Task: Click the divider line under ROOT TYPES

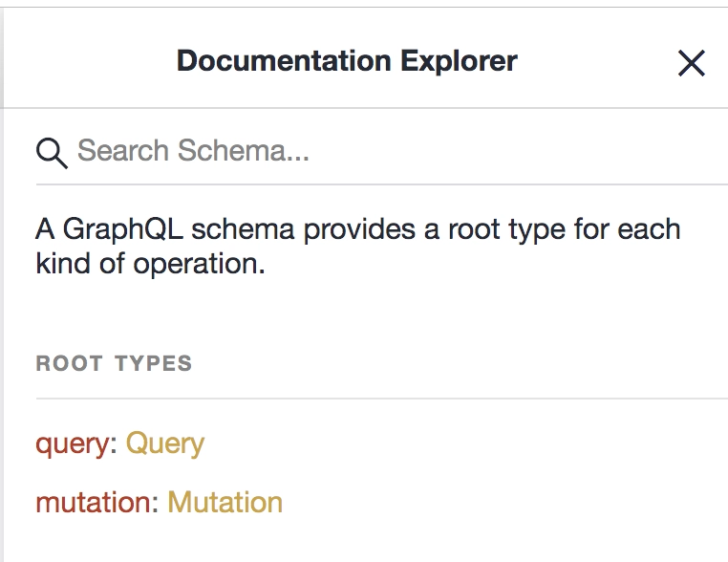Action: [x=381, y=398]
